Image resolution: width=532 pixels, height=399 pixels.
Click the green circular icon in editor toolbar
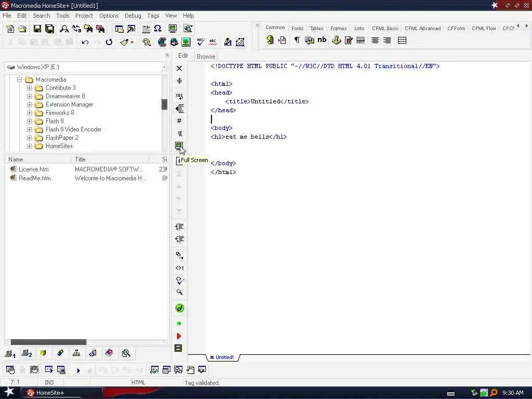click(x=179, y=308)
